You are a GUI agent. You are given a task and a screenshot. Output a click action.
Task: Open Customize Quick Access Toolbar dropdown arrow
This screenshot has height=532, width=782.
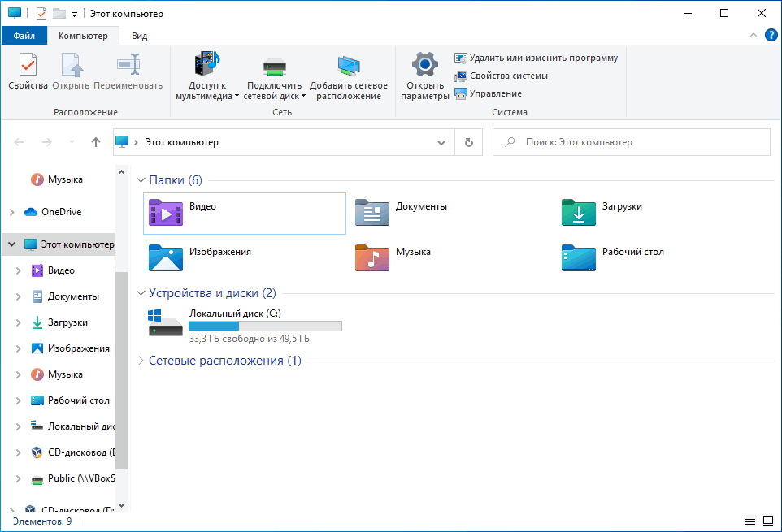74,15
